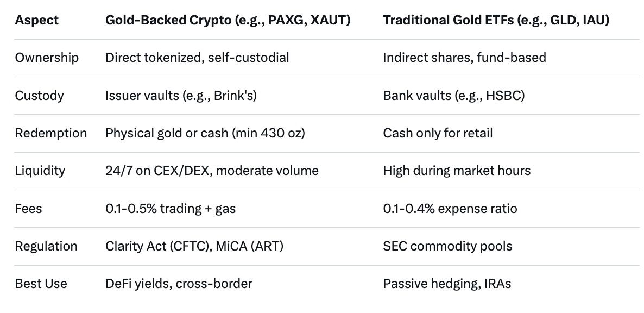This screenshot has height=313, width=644.
Task: Click the 'Issuer vaults (e.g., Brink's)' cell
Action: tap(181, 96)
